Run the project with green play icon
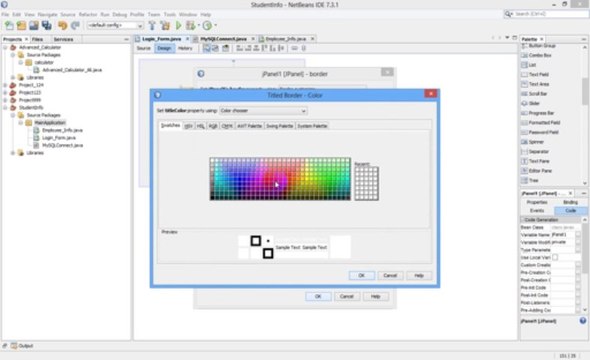 pyautogui.click(x=179, y=25)
